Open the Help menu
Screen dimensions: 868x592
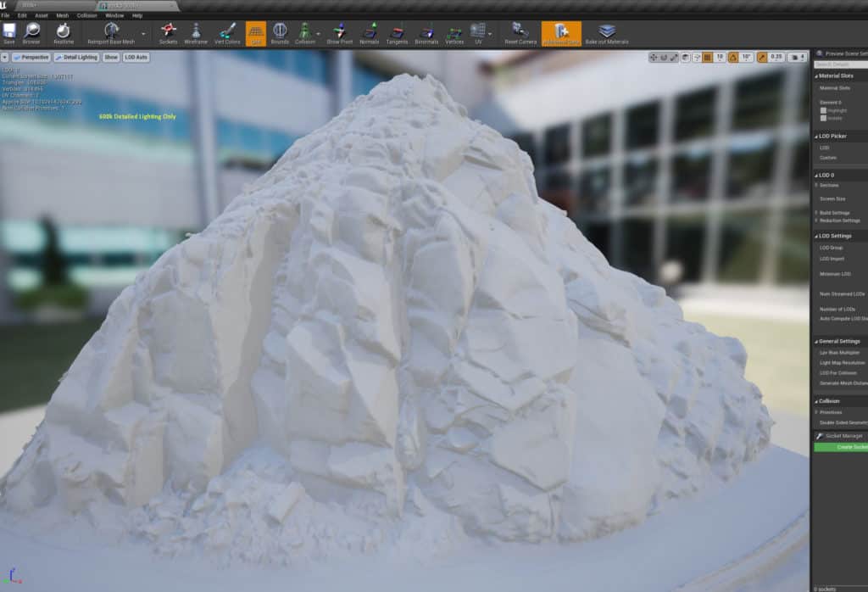click(137, 15)
